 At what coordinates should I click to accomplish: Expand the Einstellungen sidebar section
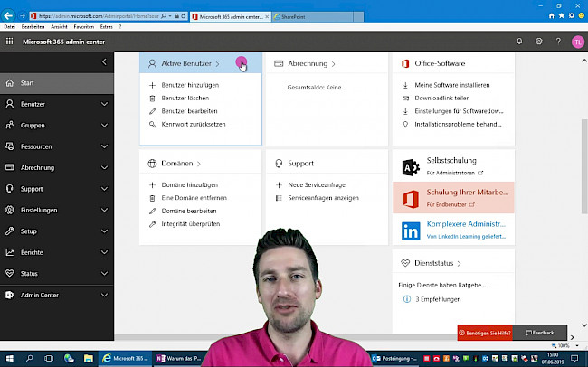pyautogui.click(x=104, y=211)
